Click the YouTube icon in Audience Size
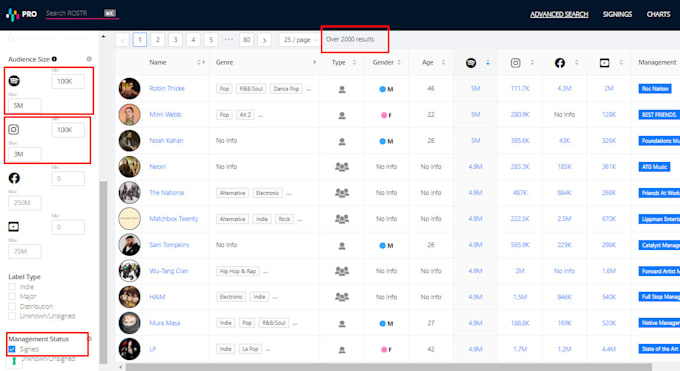This screenshot has height=371, width=680. (14, 227)
